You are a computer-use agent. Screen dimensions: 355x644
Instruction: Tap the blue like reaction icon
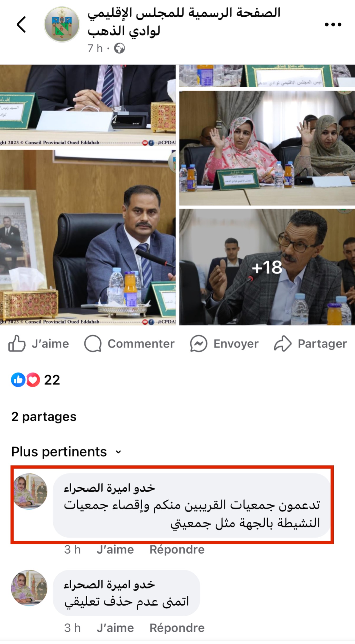(x=18, y=380)
